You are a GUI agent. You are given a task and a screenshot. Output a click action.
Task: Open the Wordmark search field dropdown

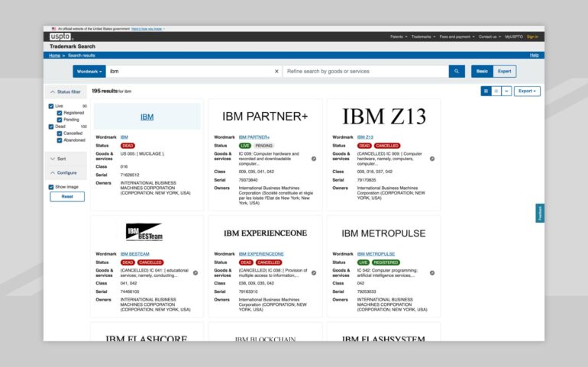89,71
